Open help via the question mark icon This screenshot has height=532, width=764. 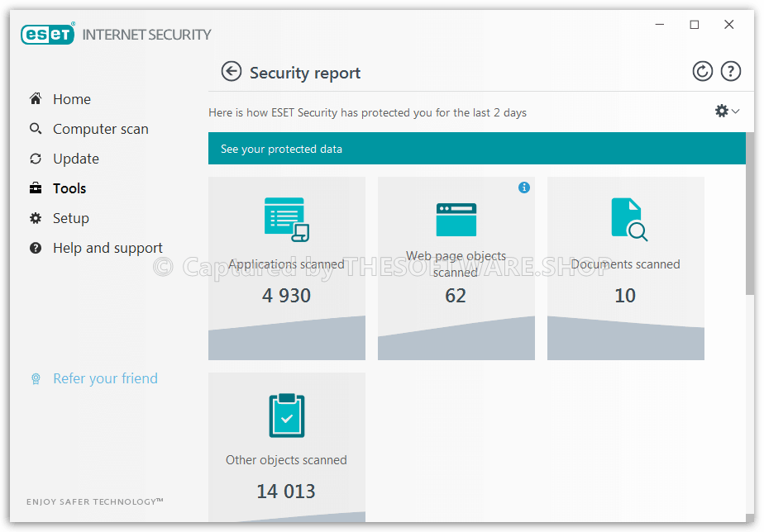pos(730,72)
